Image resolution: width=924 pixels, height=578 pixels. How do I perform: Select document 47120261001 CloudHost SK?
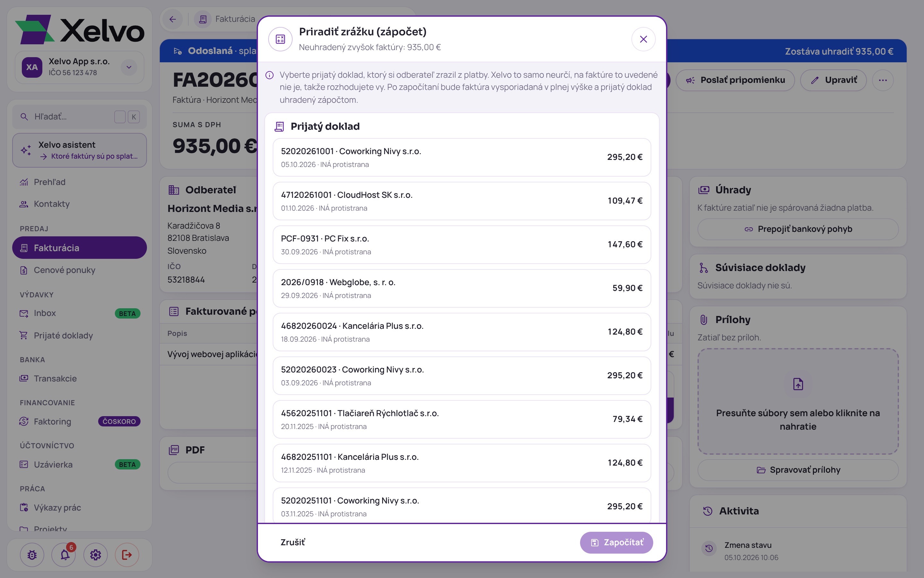(462, 201)
